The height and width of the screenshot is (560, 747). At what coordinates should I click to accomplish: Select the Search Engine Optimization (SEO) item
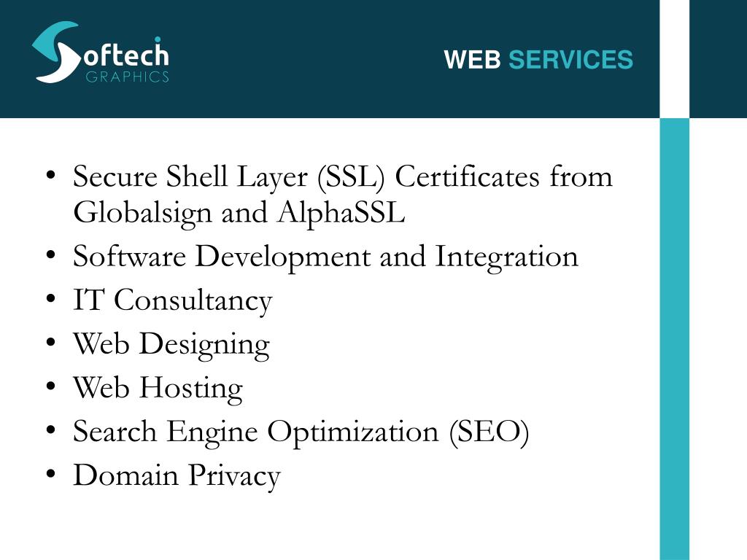click(301, 433)
